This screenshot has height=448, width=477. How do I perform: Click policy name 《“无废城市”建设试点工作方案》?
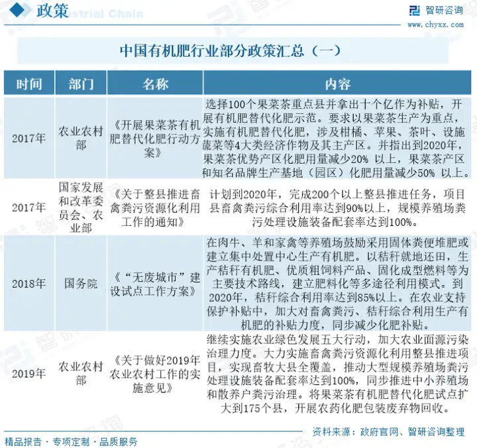pos(155,284)
